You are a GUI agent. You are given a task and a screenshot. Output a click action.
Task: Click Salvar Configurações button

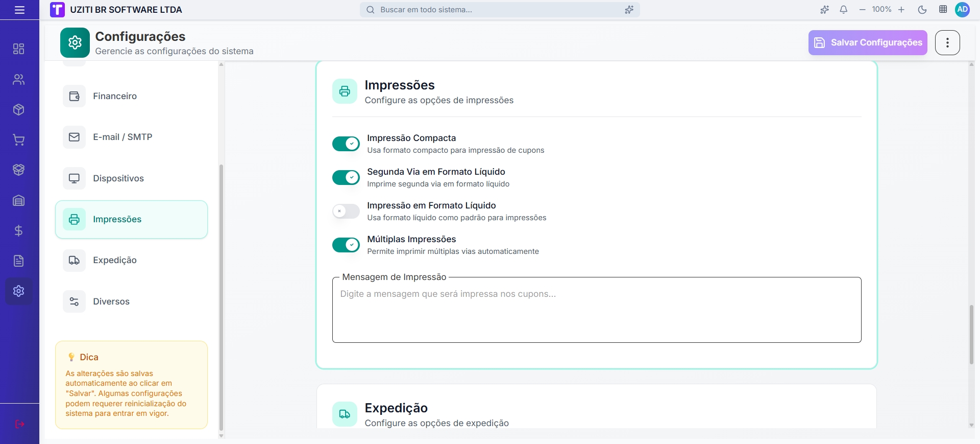868,42
